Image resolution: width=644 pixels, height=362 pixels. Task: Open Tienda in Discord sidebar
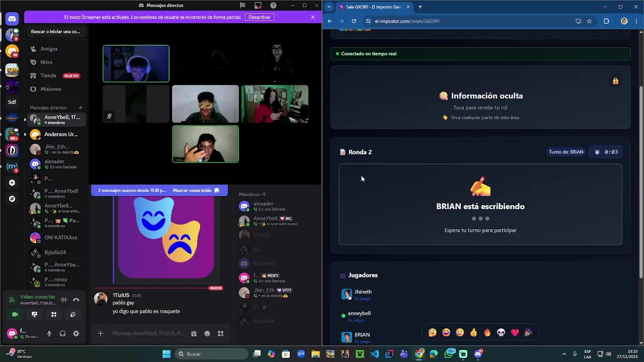point(55,75)
